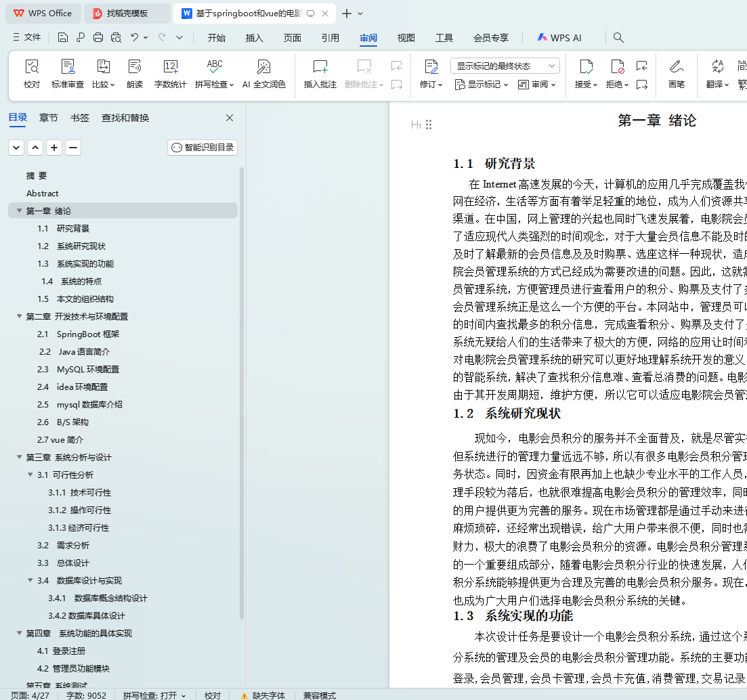Screen dimensions: 747x700
Task: Open the quick access customize chevron
Action: pos(179,38)
